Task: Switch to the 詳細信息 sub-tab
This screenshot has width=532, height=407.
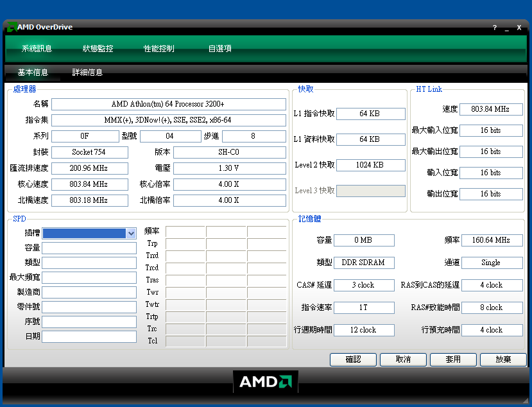Action: point(87,73)
